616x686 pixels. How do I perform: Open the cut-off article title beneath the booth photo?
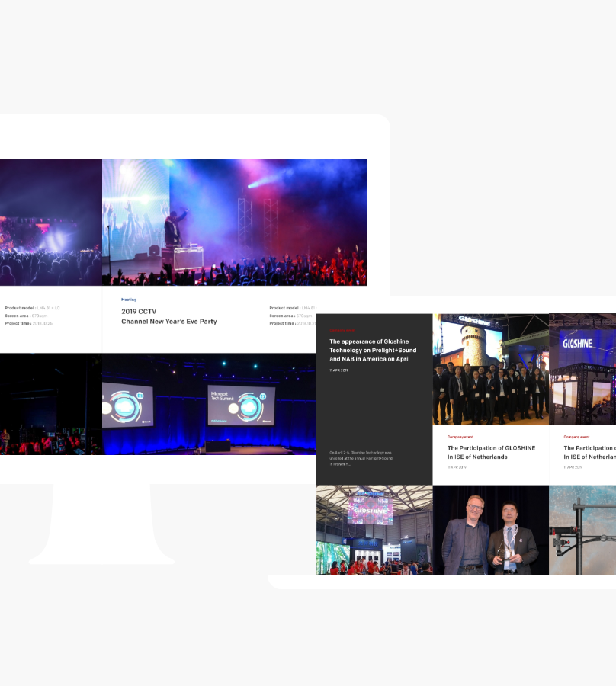click(590, 452)
